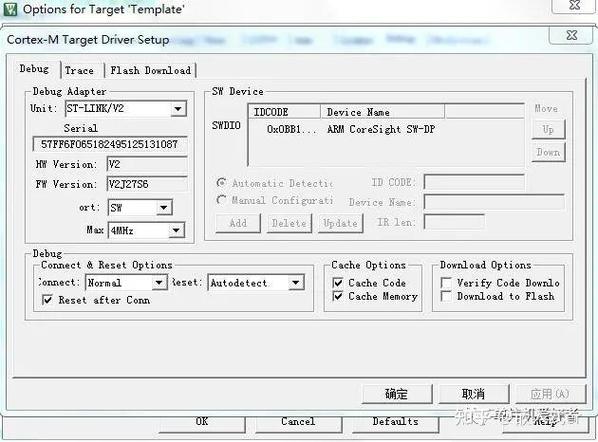Viewport: 598px width, 442px height.
Task: Open the Flash Download tab
Action: coord(150,70)
